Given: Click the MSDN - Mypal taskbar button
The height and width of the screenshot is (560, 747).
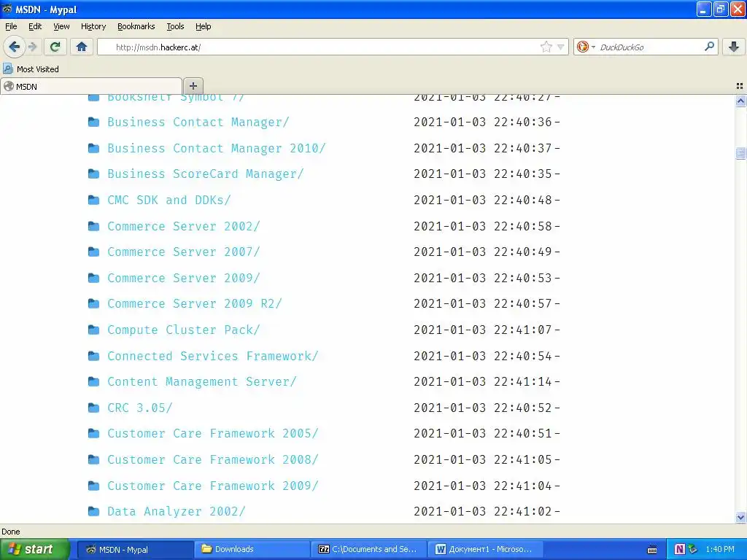Looking at the screenshot, I should pos(134,549).
